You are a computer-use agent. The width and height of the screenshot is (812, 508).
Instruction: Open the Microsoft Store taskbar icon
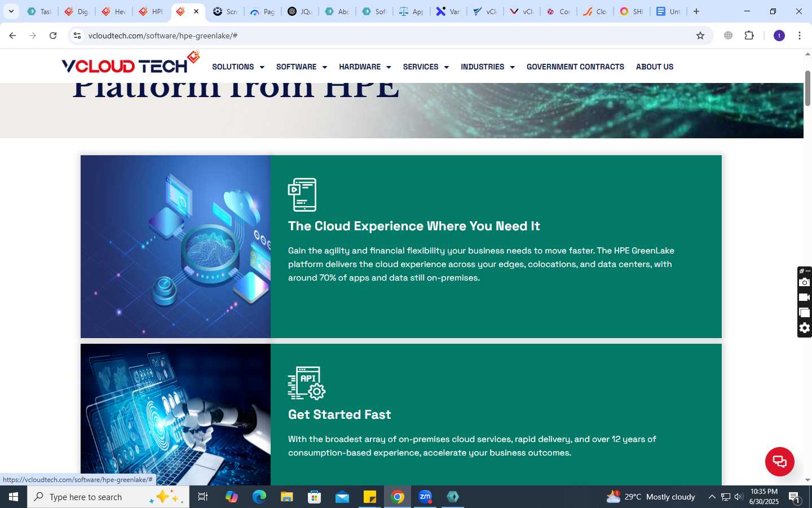click(314, 497)
